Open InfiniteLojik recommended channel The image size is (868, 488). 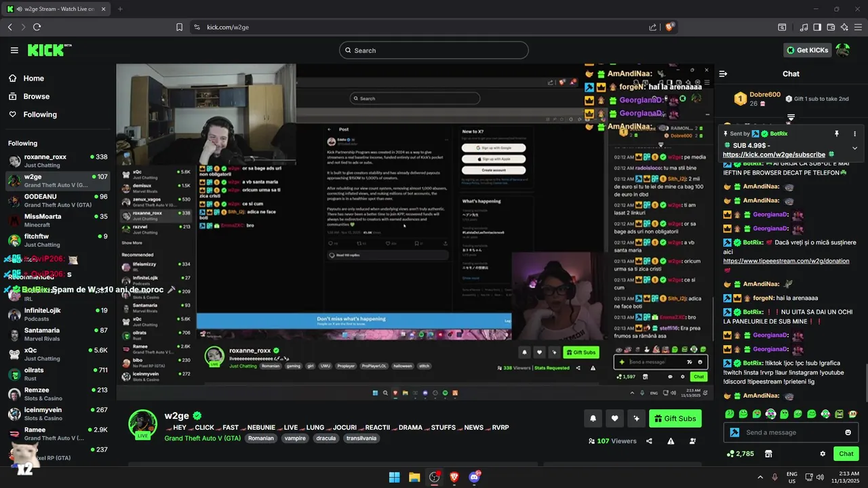click(58, 314)
